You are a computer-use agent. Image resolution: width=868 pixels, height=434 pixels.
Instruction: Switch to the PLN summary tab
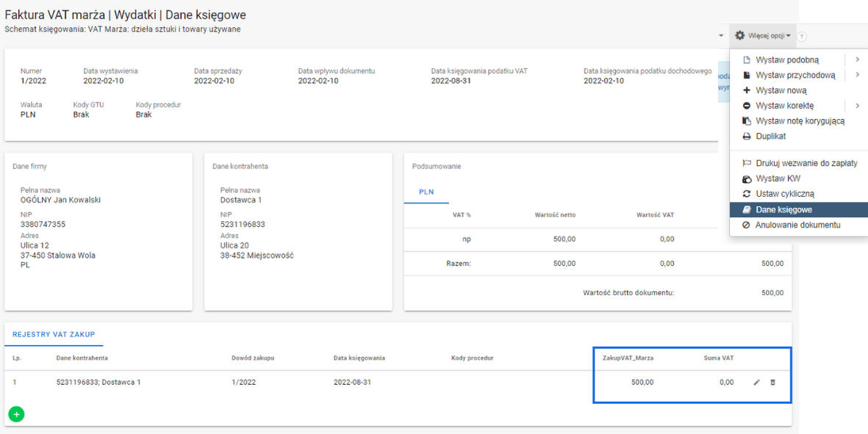tap(426, 192)
